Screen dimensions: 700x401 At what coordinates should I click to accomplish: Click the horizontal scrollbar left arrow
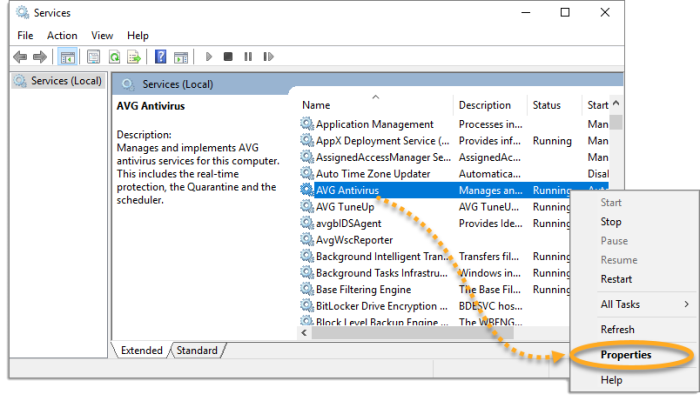(x=304, y=333)
